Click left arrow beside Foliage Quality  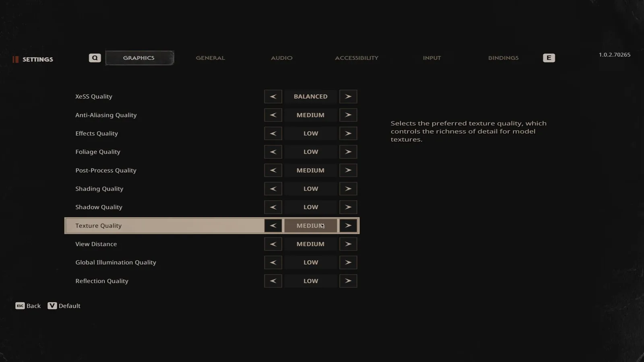273,152
